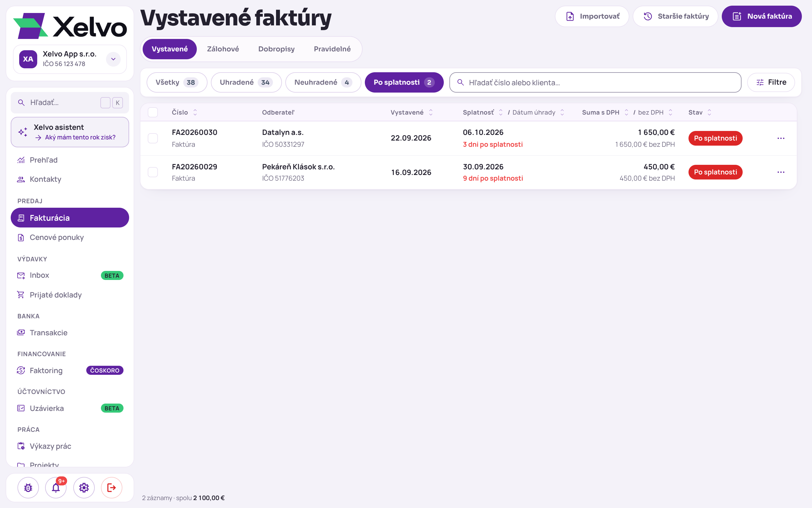Sort by Suma s DPH arrows
Image resolution: width=812 pixels, height=508 pixels.
point(626,113)
